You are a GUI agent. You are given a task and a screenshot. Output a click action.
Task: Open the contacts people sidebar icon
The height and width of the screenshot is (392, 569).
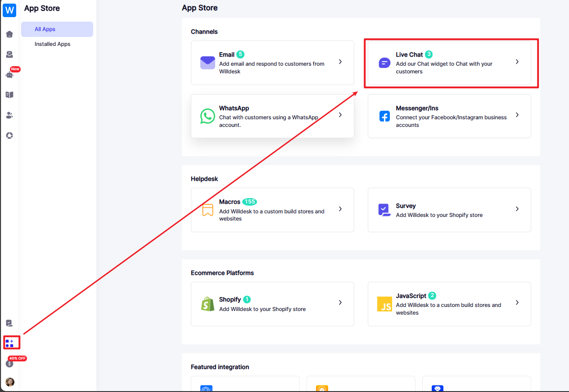9,115
